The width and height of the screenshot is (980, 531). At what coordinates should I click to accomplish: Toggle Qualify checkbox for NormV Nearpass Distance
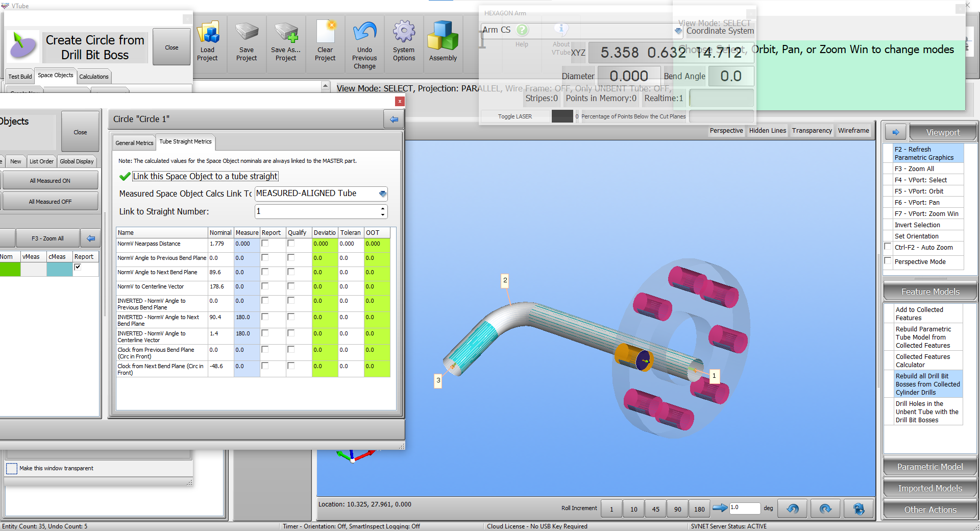(x=291, y=244)
